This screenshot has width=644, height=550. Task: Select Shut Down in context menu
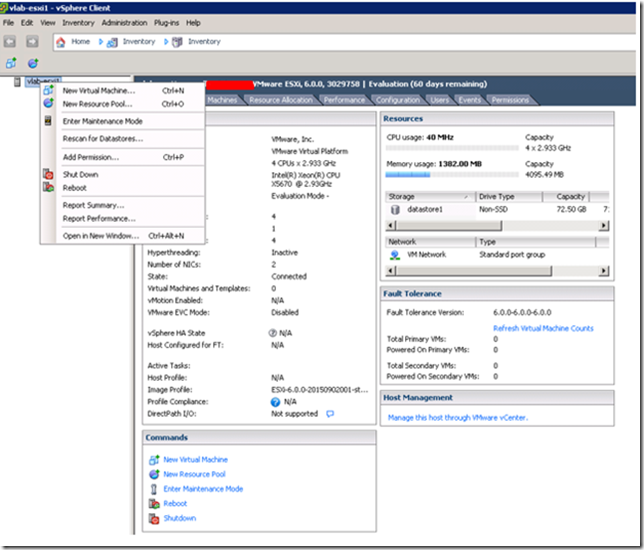point(123,175)
